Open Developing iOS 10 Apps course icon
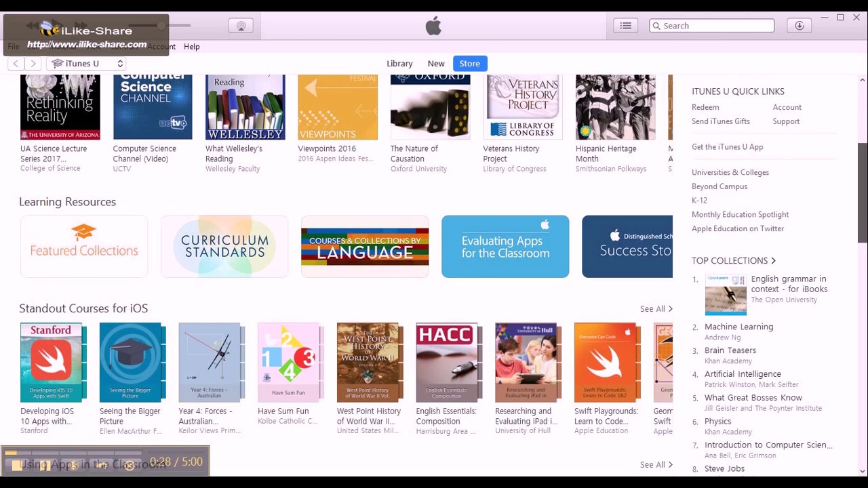Screen dimensions: 868x488 point(54,363)
